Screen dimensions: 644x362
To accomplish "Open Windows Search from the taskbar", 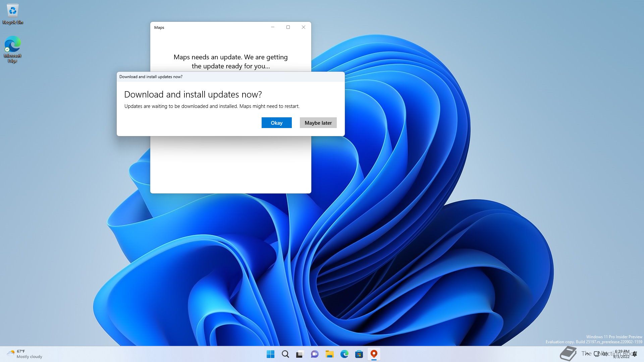I will click(285, 354).
